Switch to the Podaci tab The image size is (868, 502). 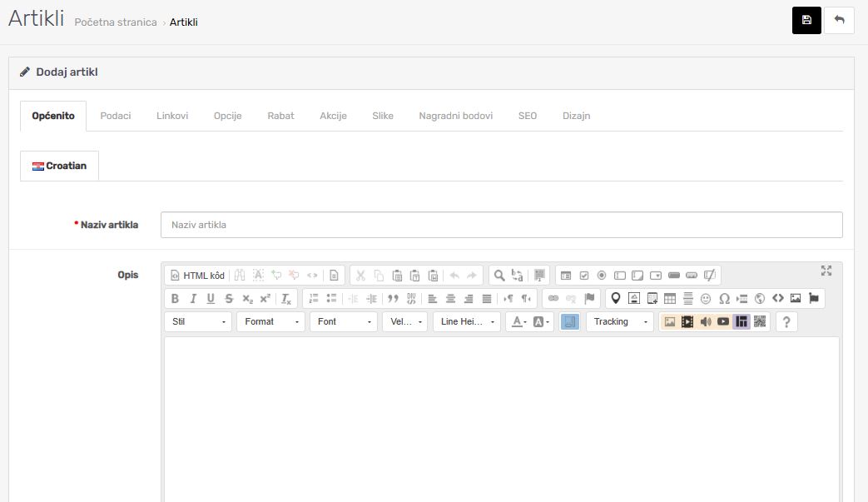[x=116, y=116]
